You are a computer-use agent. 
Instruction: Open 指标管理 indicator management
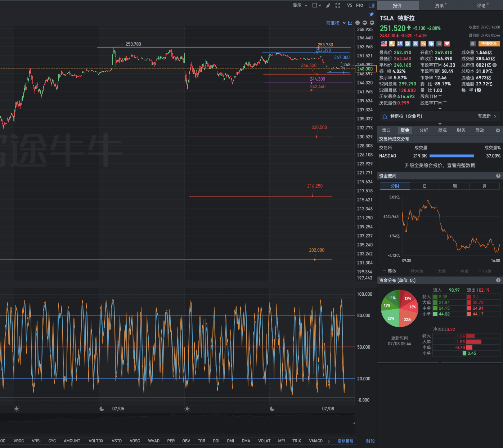click(345, 441)
